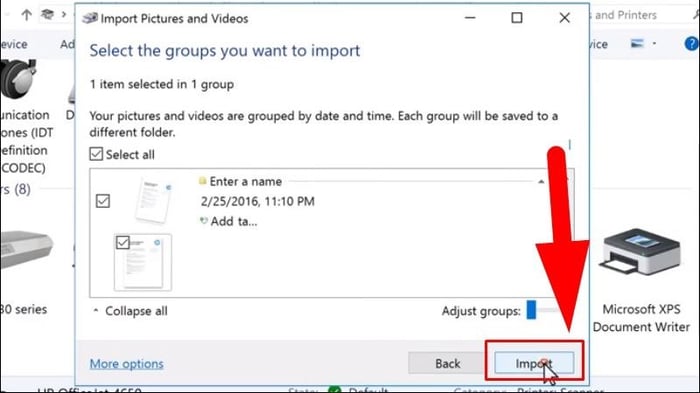Image resolution: width=700 pixels, height=393 pixels.
Task: Click the Import Pictures and Videos title icon
Action: pos(90,18)
